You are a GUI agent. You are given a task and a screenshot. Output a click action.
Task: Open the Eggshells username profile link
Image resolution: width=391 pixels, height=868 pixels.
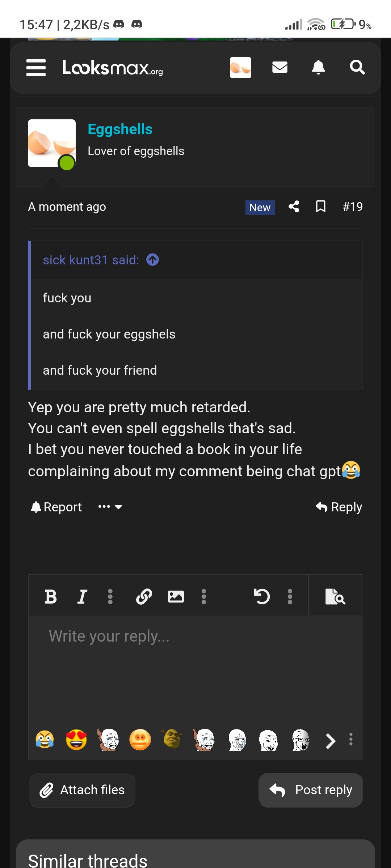click(120, 129)
